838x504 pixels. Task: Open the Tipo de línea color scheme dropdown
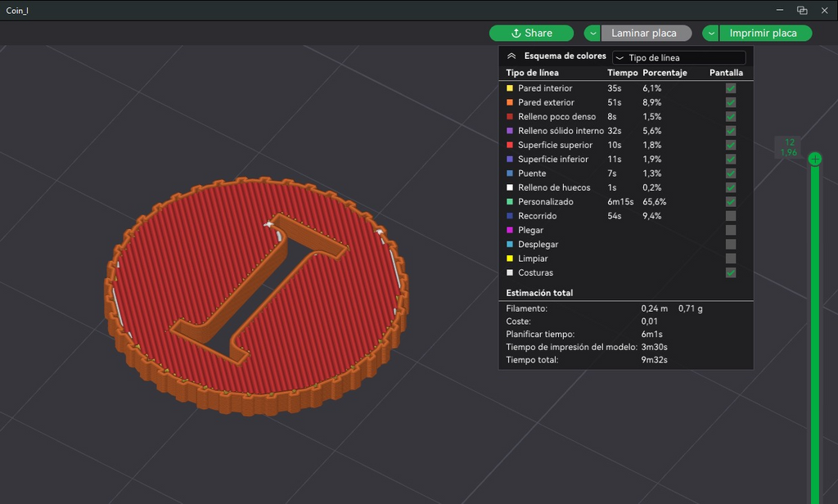pos(678,57)
